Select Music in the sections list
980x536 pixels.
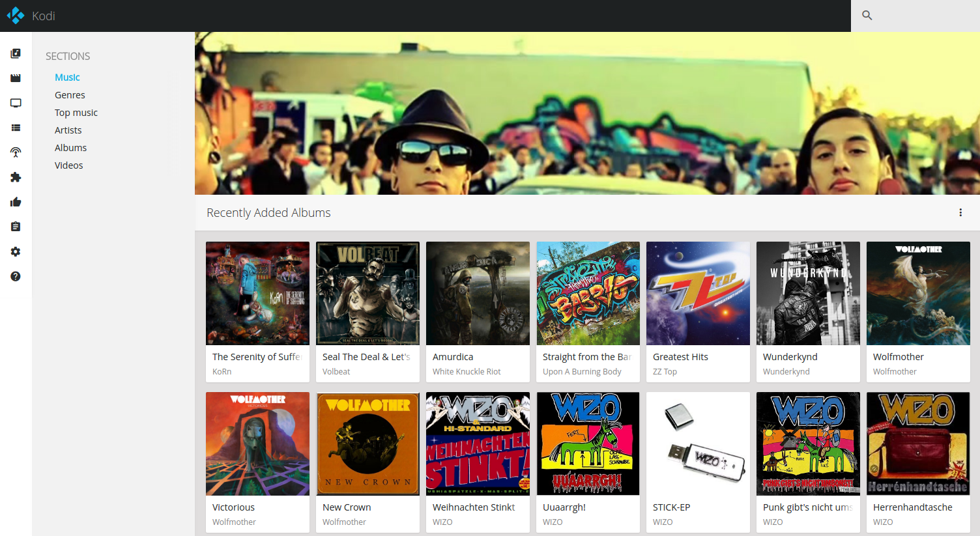[x=67, y=77]
